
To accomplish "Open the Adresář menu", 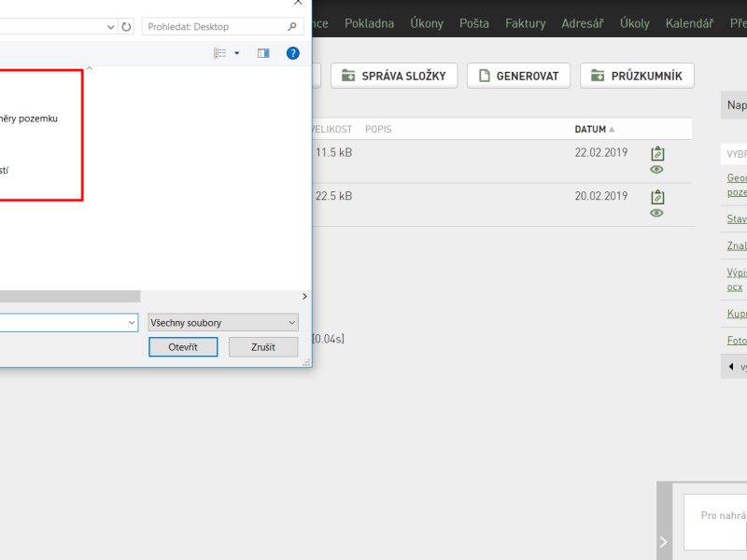I will pyautogui.click(x=582, y=22).
